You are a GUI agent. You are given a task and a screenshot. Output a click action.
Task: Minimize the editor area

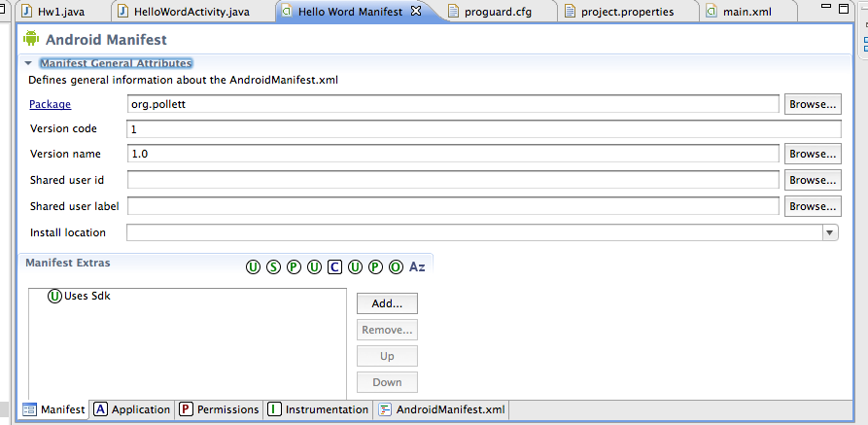tap(826, 6)
